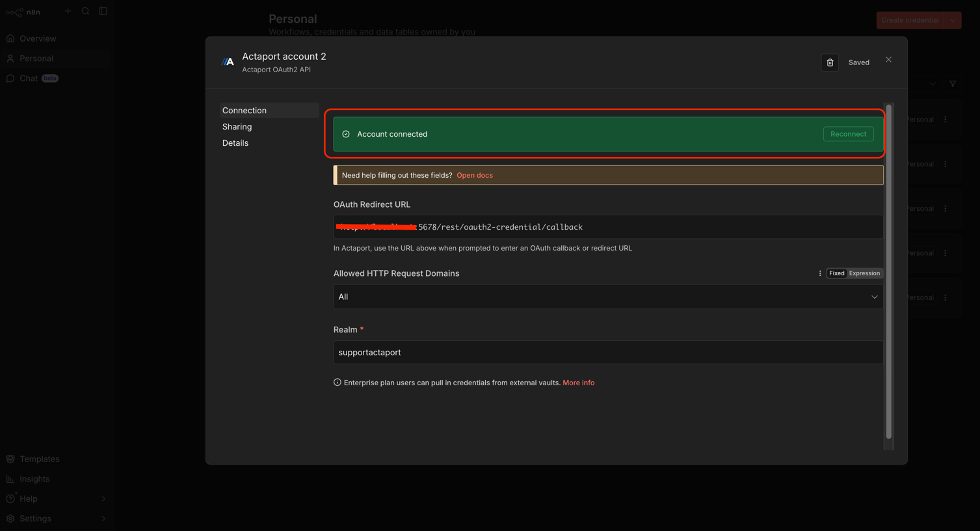The width and height of the screenshot is (980, 531).
Task: Click the Reconnect button
Action: tap(848, 134)
